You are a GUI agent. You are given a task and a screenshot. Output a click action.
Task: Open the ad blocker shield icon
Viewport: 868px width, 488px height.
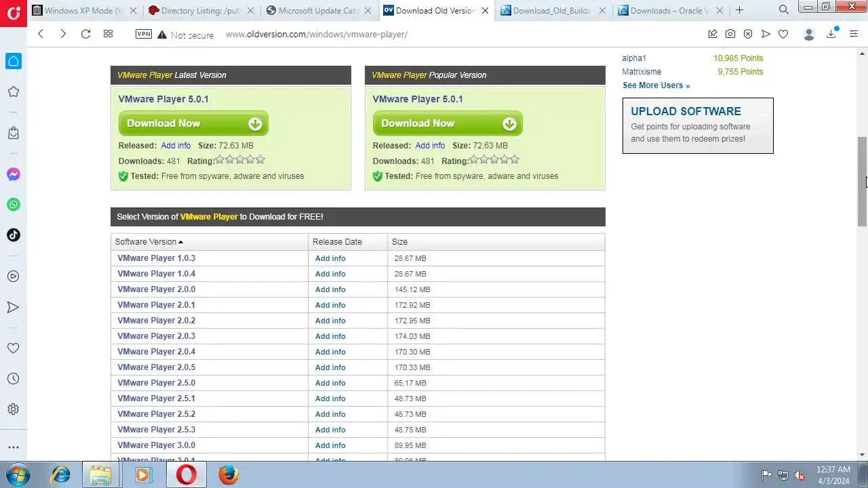click(x=748, y=34)
